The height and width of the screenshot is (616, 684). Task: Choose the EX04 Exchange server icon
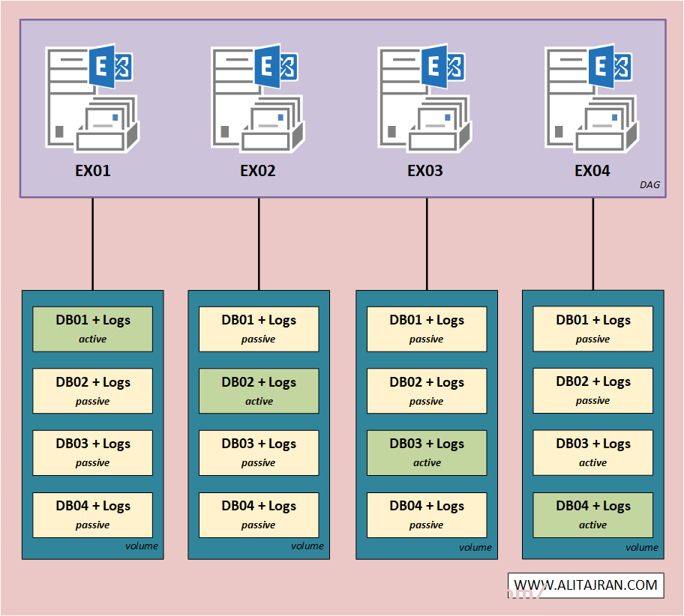pyautogui.click(x=592, y=98)
